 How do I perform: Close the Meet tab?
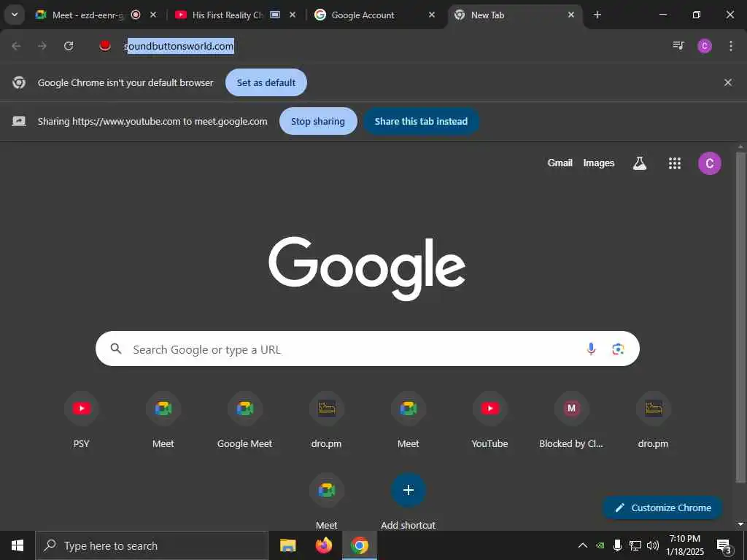pos(153,15)
